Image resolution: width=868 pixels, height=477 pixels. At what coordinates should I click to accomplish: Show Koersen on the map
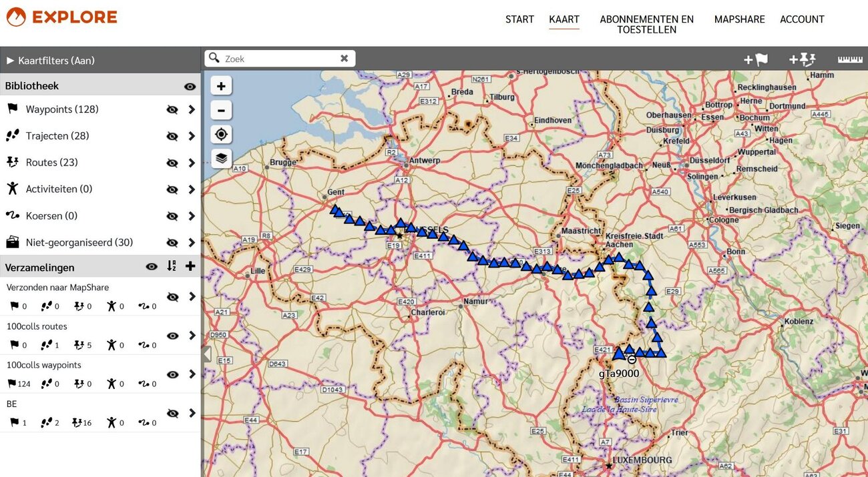point(172,216)
